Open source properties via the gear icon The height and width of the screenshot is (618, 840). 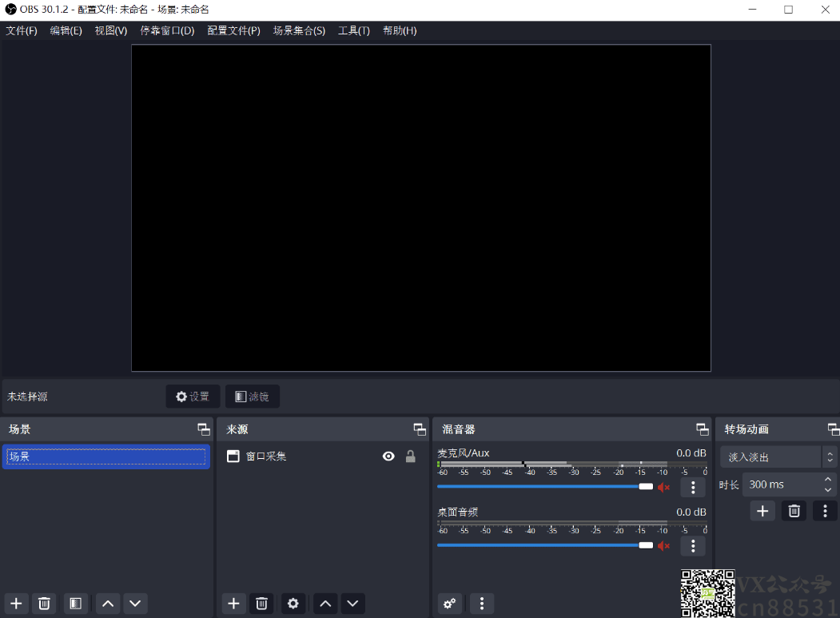[x=293, y=604]
